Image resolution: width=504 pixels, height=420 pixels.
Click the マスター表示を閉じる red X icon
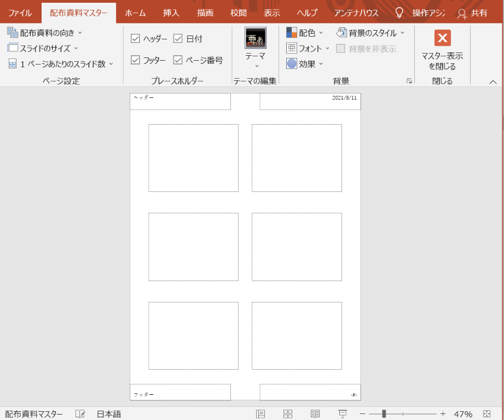click(442, 38)
